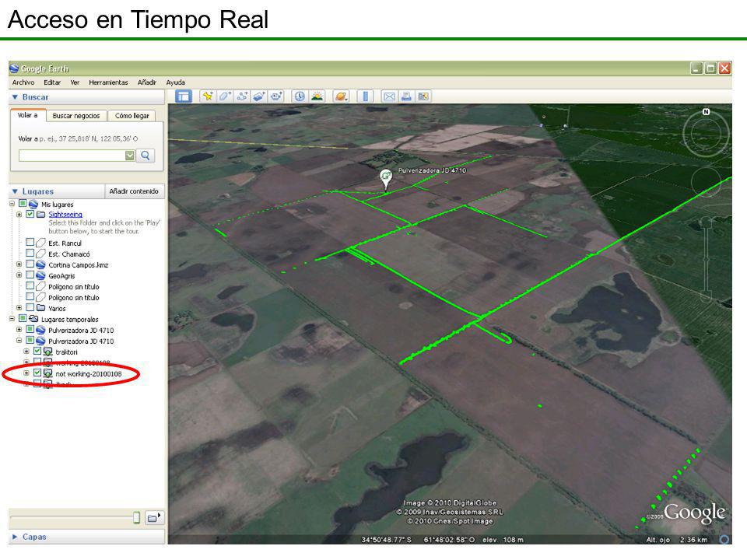Check the Cortina Campos.kmz checkbox
Screen dimensions: 747x560
click(30, 264)
